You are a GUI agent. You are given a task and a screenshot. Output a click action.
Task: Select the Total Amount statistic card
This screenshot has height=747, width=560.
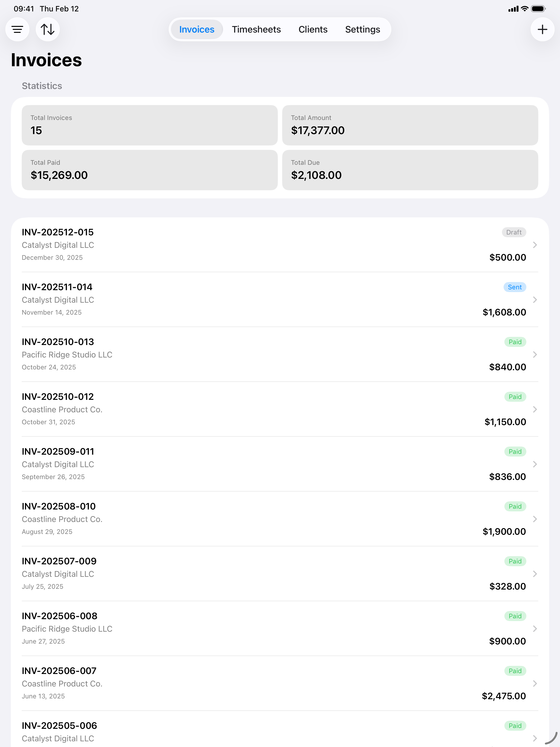point(410,125)
